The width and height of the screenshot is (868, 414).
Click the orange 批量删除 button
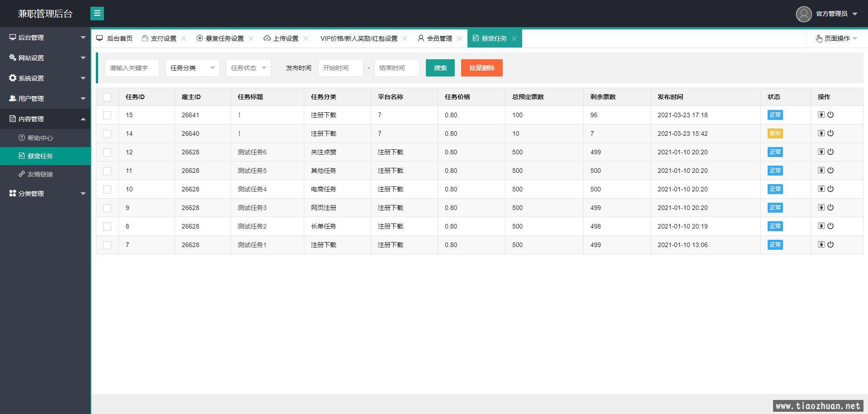(482, 68)
